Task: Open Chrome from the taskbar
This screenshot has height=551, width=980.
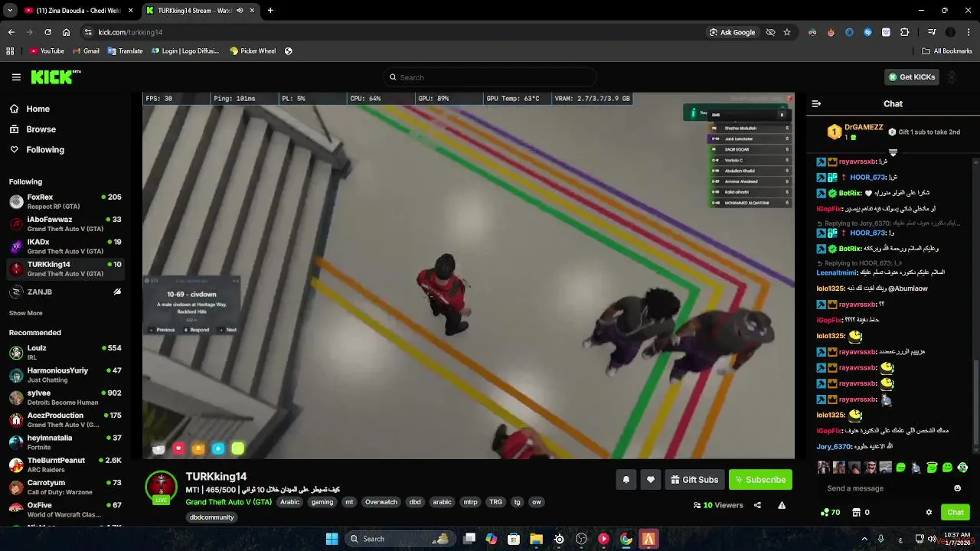Action: pyautogui.click(x=626, y=539)
